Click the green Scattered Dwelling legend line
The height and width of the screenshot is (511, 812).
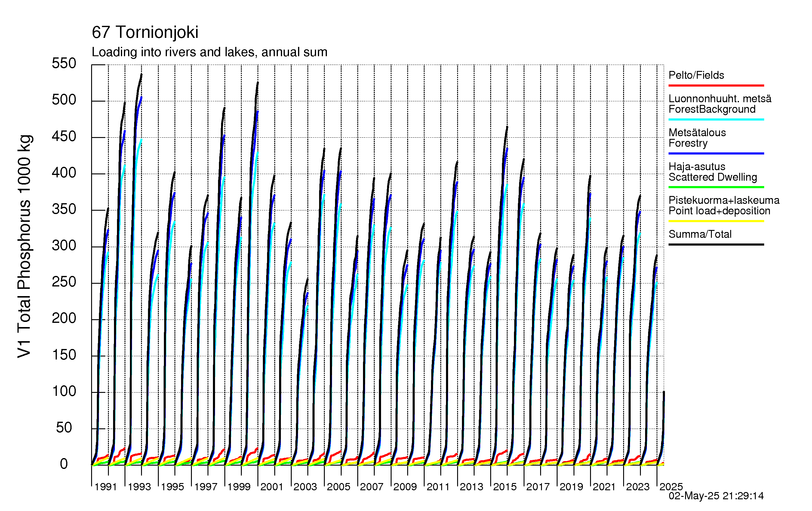coord(716,187)
